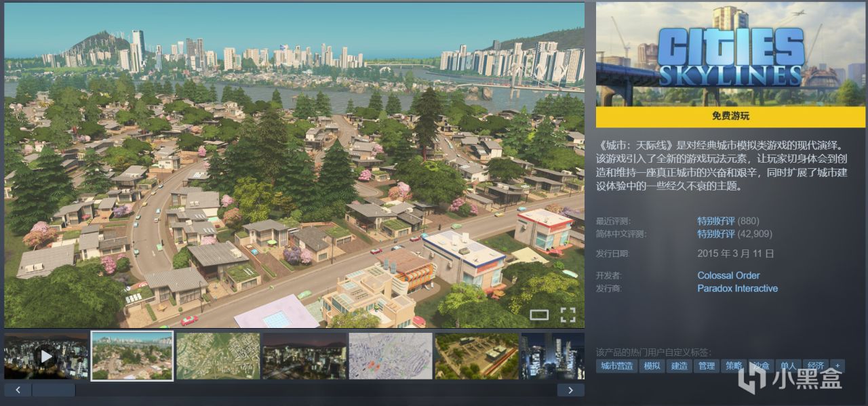Open the sixth thumbnail showing green park buildings
Viewport: 868px width, 406px height.
477,355
